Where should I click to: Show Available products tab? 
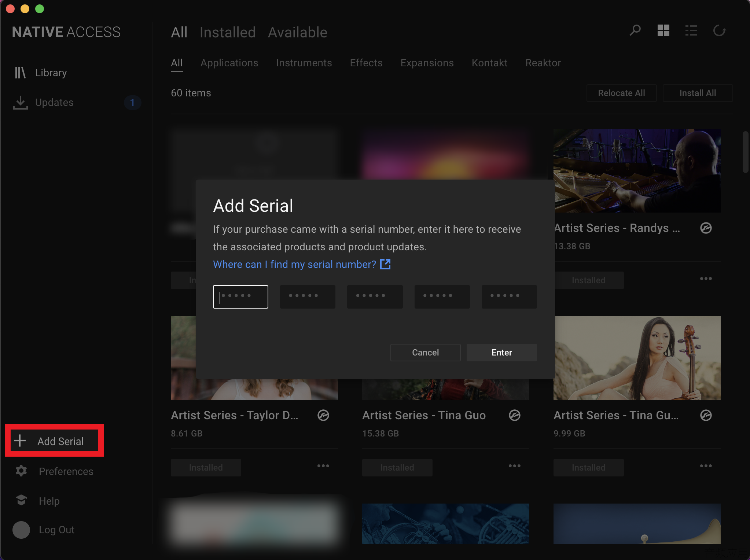(x=297, y=32)
